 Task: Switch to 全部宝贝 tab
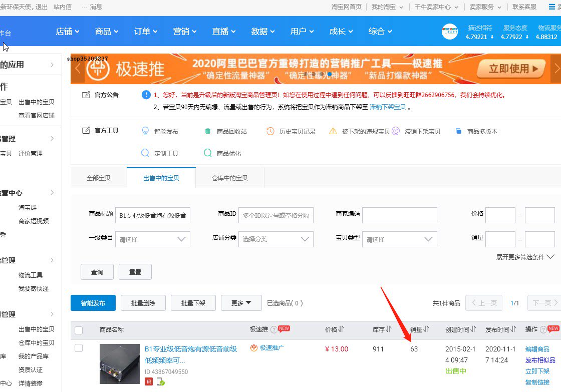click(99, 178)
